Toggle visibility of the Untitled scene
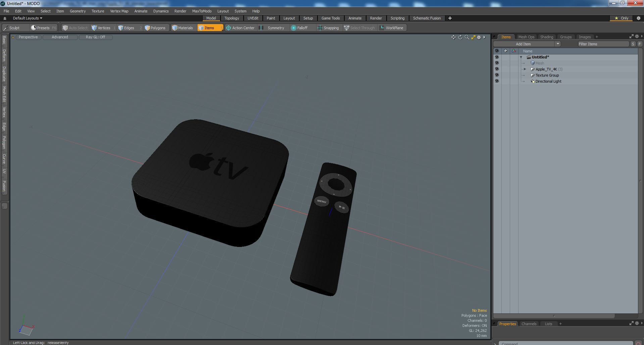 [497, 57]
